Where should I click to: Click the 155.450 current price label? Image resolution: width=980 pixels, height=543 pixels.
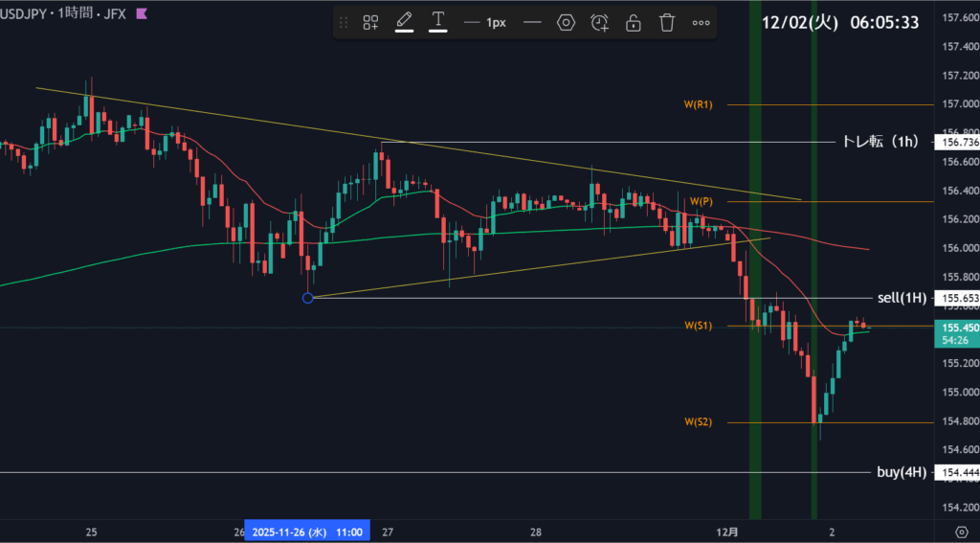tap(958, 327)
